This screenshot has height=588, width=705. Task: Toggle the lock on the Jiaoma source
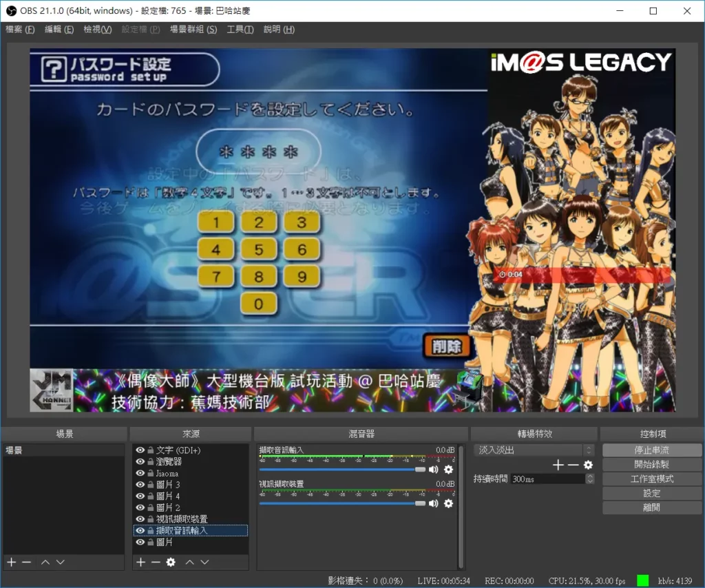tap(151, 474)
